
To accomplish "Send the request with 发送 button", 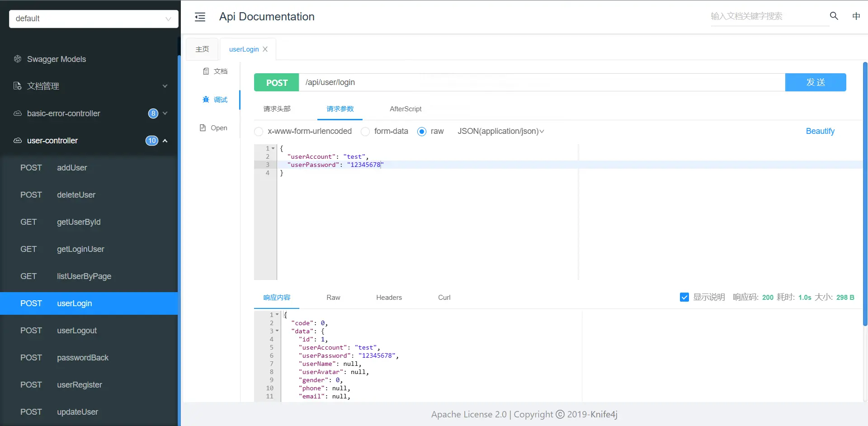I will 816,82.
